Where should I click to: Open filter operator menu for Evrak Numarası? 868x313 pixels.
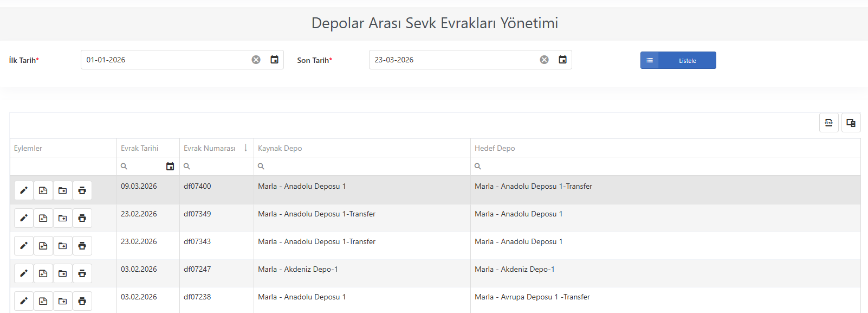tap(187, 167)
